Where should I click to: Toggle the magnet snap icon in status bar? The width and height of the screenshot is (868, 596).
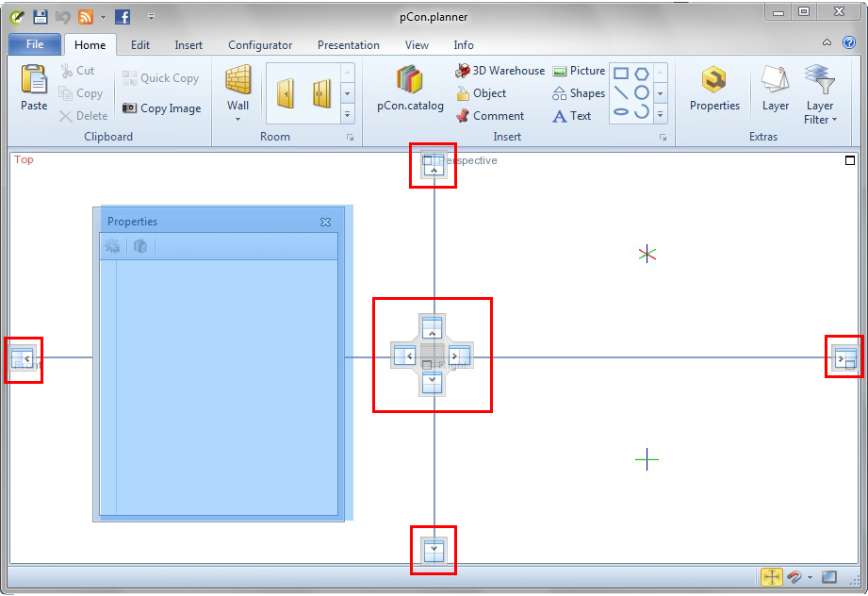[794, 577]
